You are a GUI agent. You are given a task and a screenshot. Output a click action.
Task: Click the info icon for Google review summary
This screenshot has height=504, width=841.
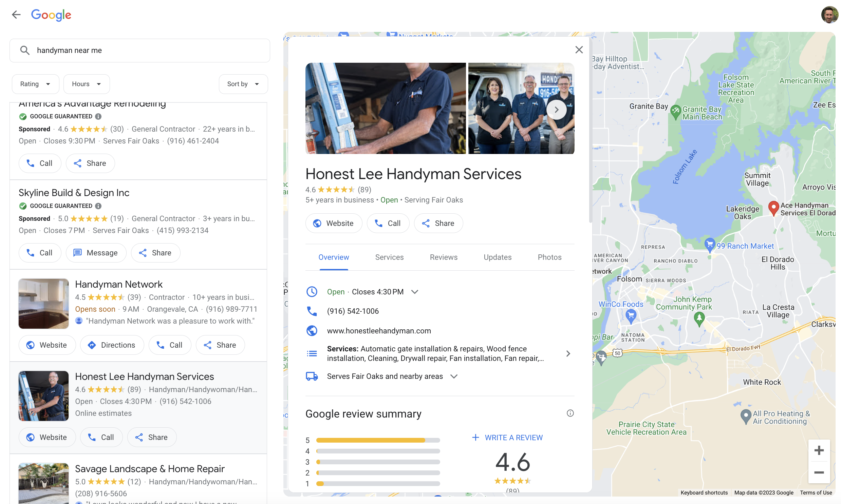coord(570,413)
